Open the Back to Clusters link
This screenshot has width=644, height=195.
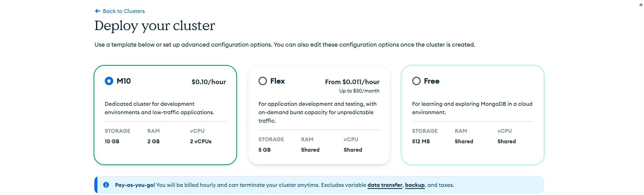tap(124, 11)
